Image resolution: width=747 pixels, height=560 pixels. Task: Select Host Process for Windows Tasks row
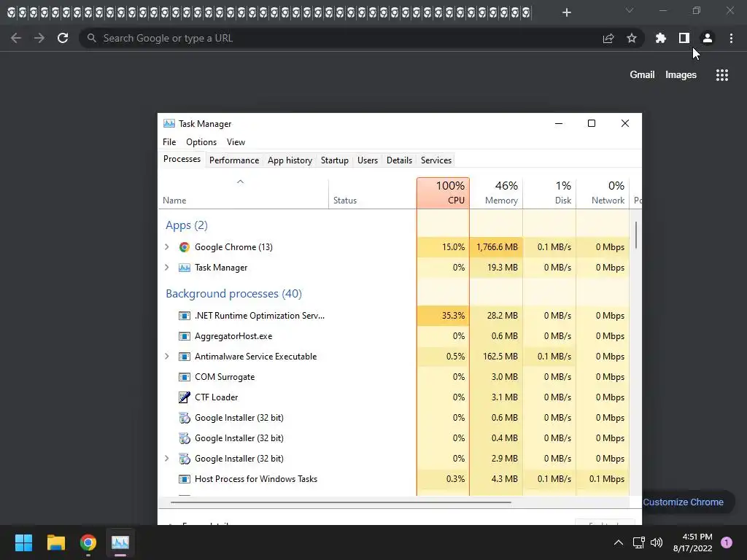coord(394,479)
